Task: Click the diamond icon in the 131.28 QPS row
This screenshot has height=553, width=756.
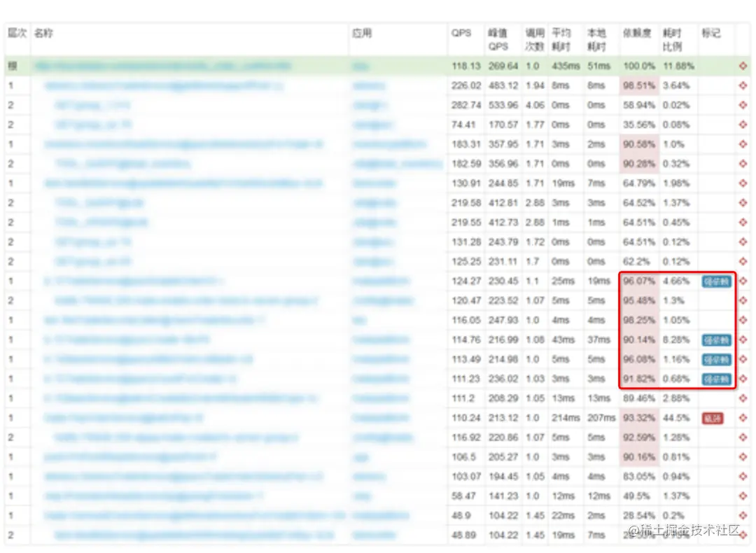Action: coord(743,242)
